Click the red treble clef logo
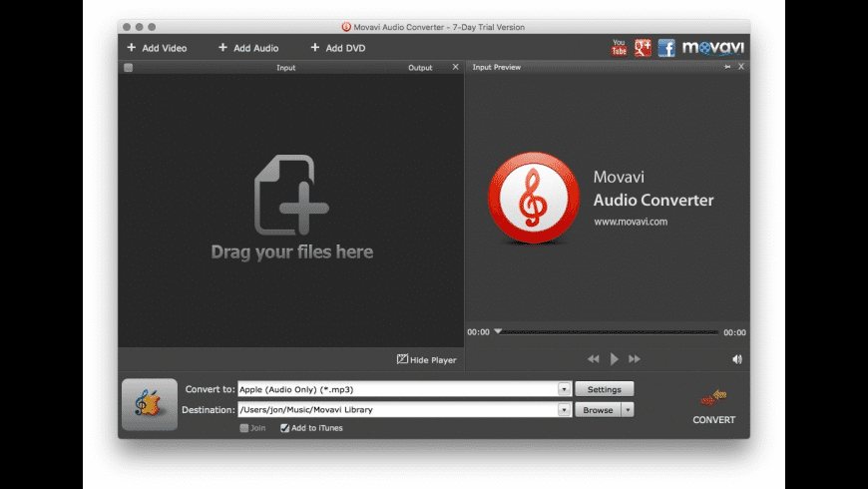868x489 pixels. (x=533, y=198)
